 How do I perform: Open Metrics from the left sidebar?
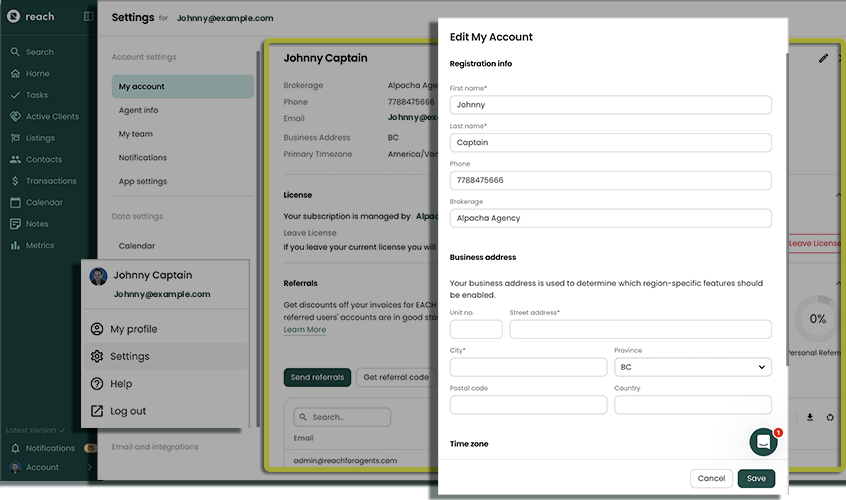coord(39,245)
